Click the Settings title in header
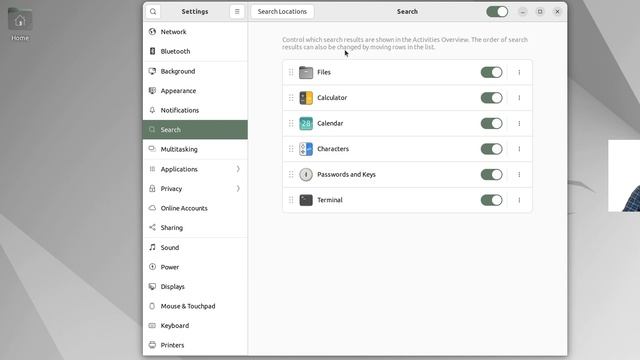This screenshot has width=640, height=360. [195, 11]
